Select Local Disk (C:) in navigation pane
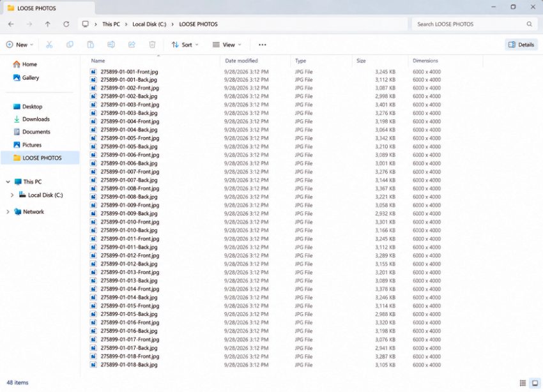The height and width of the screenshot is (392, 543). pyautogui.click(x=41, y=195)
